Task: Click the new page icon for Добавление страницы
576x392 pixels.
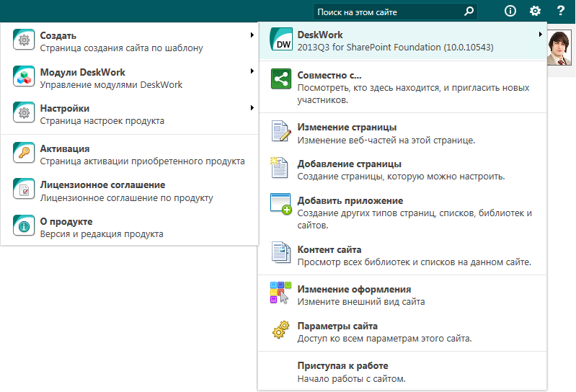Action: coord(280,167)
